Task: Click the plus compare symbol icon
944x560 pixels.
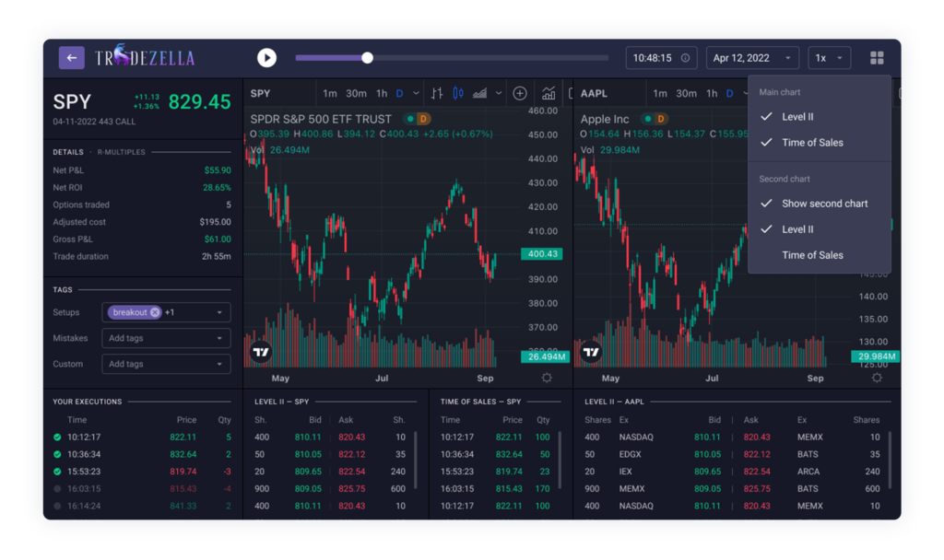Action: [520, 93]
